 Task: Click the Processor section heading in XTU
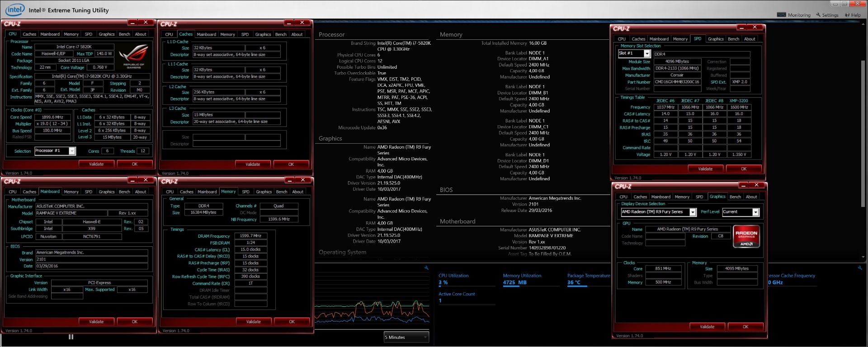click(x=331, y=35)
